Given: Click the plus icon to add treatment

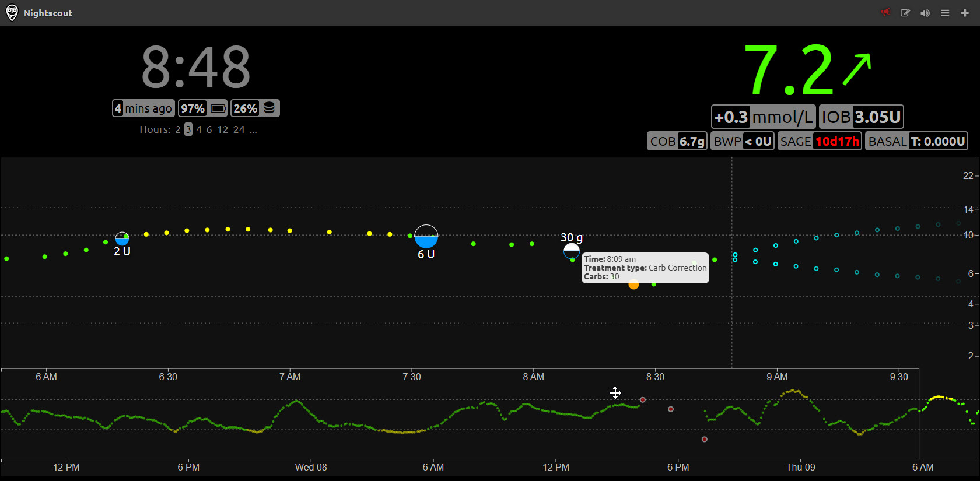Looking at the screenshot, I should point(965,13).
